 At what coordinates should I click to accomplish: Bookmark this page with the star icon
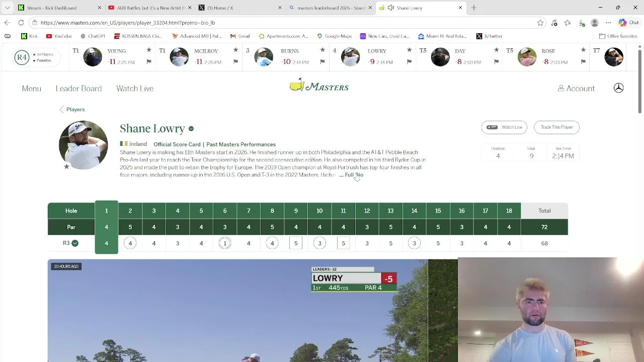pos(540,23)
